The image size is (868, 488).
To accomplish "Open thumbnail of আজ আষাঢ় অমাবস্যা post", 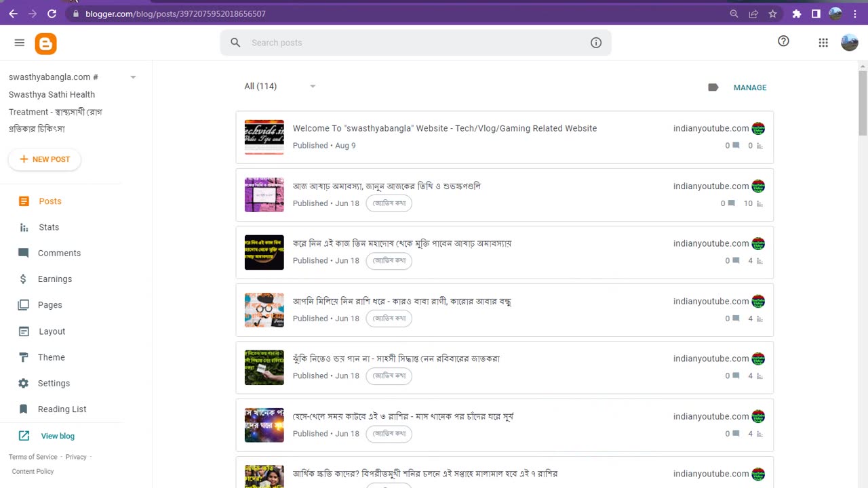I will coord(264,195).
